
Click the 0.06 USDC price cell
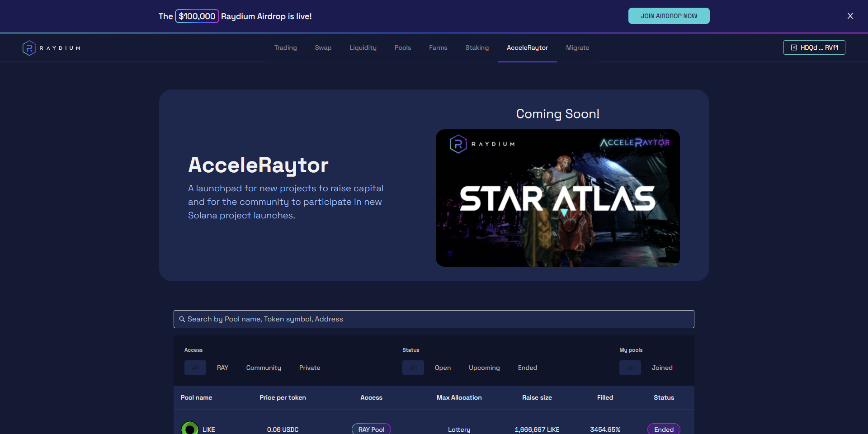[283, 429]
